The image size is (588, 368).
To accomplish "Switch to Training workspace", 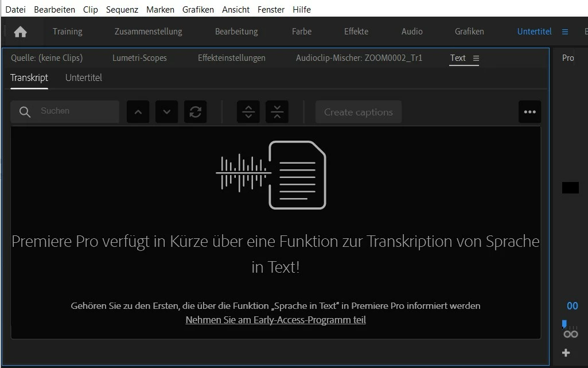I will pos(68,32).
